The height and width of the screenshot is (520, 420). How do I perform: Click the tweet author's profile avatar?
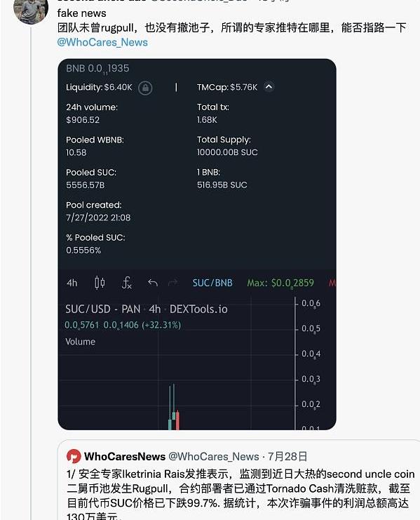(x=30, y=12)
